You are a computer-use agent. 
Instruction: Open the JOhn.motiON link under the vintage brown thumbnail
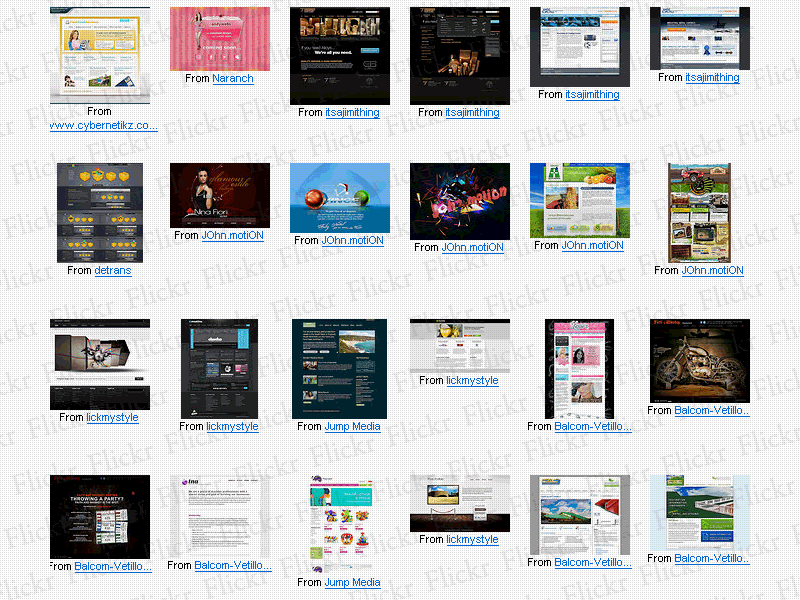tap(712, 270)
